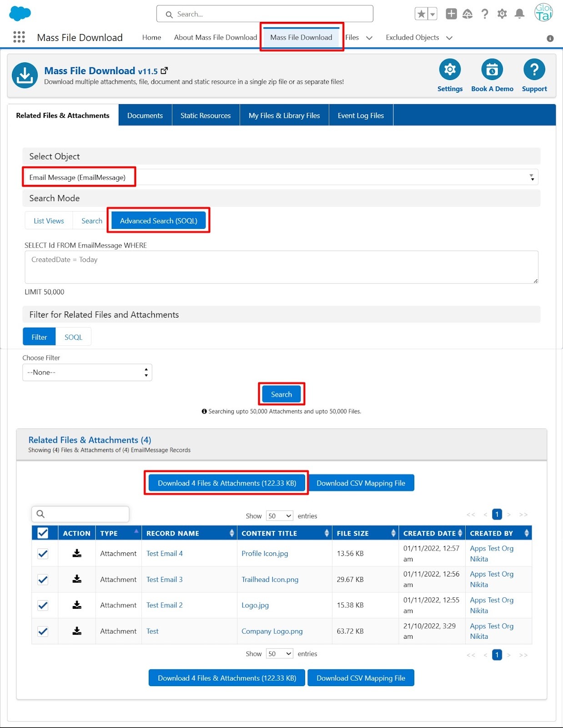Click the info icon in the nav bar
563x728 pixels.
[x=550, y=38]
